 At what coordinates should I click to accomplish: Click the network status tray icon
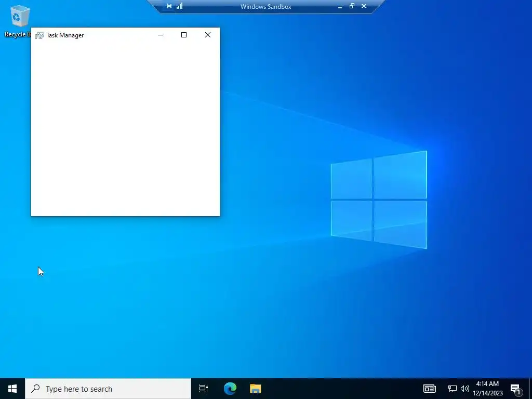tap(453, 389)
